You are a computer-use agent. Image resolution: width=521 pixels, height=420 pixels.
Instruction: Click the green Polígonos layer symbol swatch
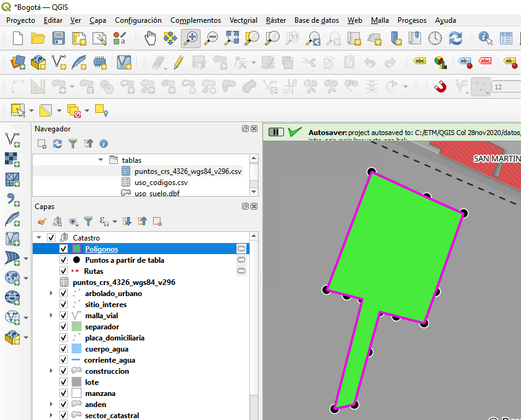coord(77,249)
